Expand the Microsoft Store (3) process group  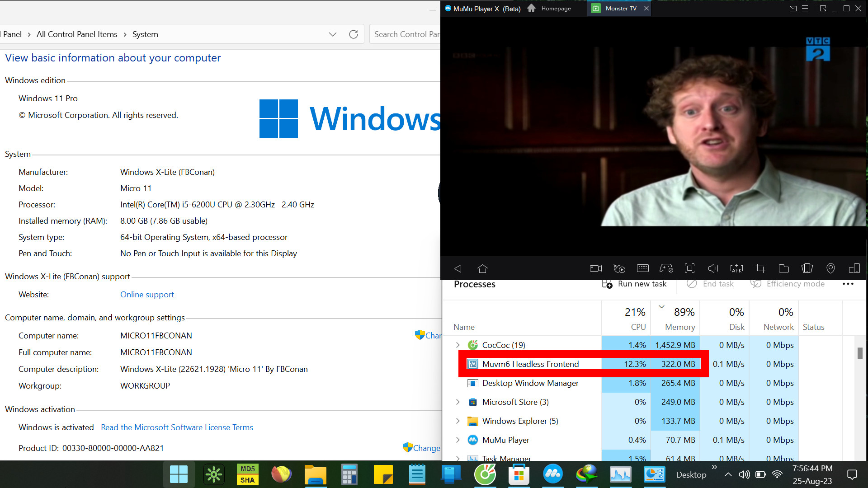coord(458,402)
